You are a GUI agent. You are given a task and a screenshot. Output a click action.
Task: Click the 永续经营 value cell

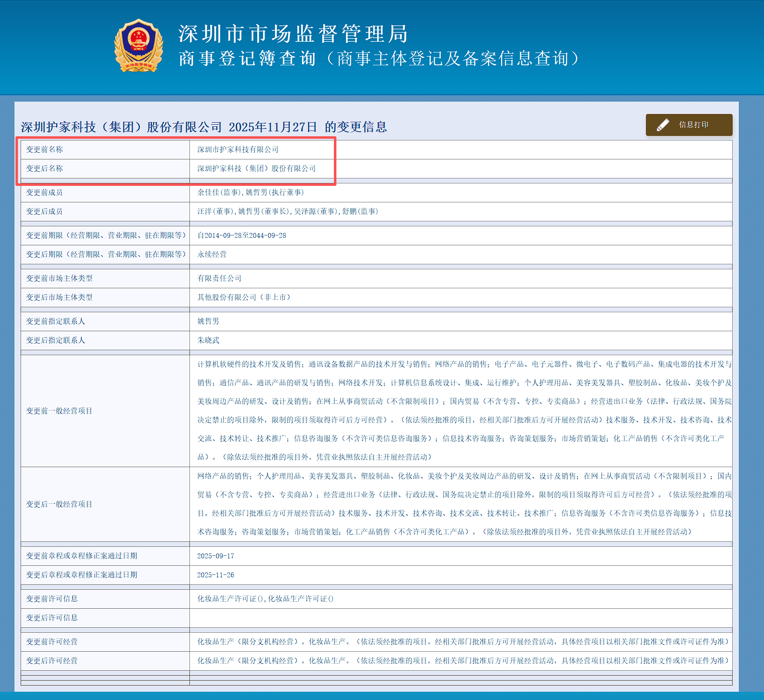(x=212, y=254)
